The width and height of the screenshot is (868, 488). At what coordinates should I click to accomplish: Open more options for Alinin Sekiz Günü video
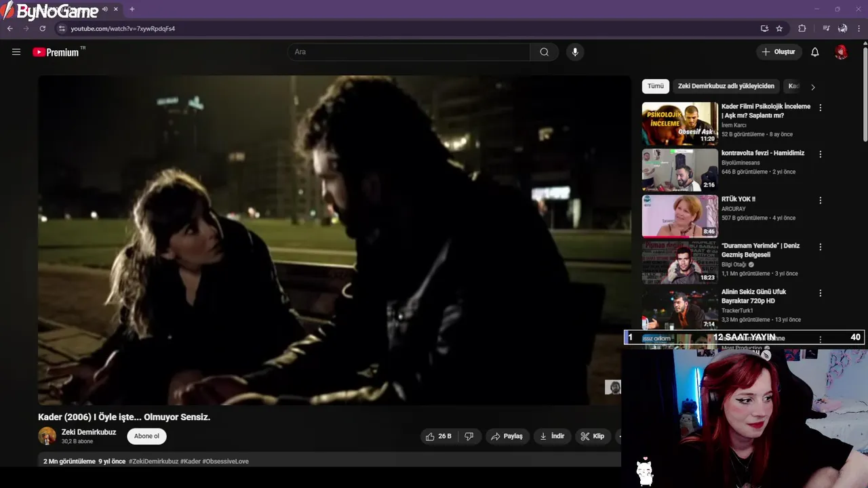820,293
